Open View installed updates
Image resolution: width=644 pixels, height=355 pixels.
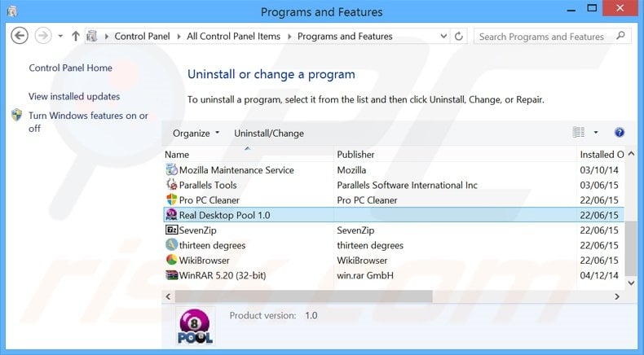pos(74,96)
